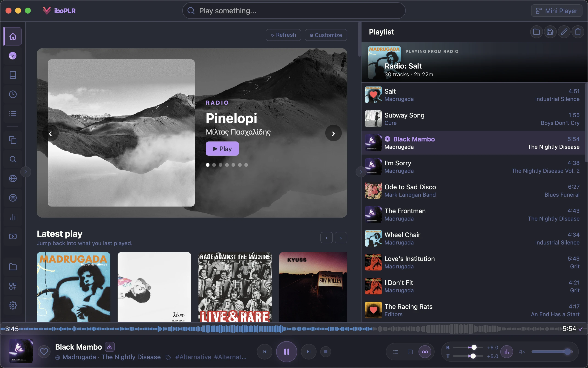588x368 pixels.
Task: Open the statistics bar chart icon in sidebar
Action: pos(13,217)
